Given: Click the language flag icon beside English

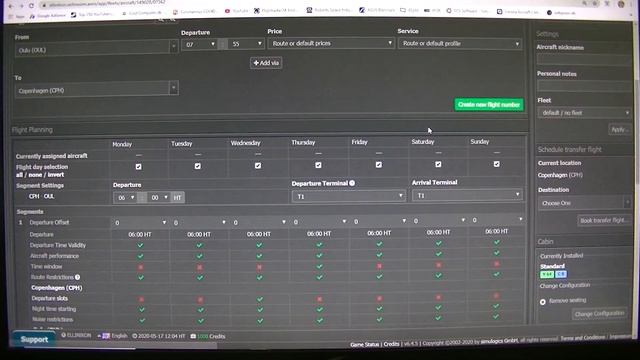Looking at the screenshot, I should pyautogui.click(x=106, y=336).
